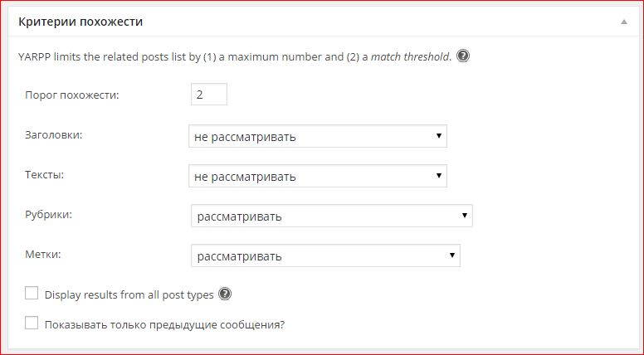Tick the Показывать только предыдущие сообщения checkbox
The image size is (644, 355).
(32, 323)
